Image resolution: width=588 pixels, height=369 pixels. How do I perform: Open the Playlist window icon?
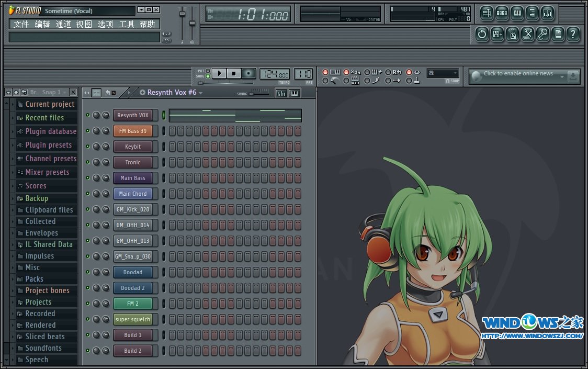coord(487,13)
